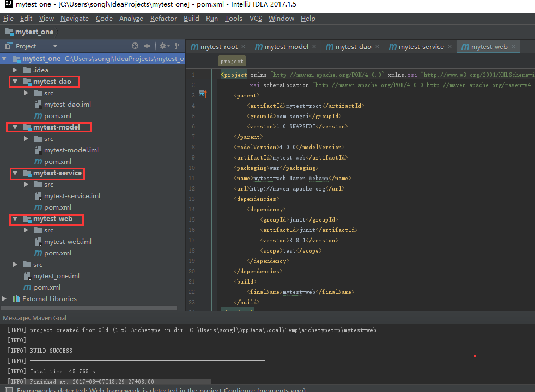
Task: Switch to the mytest-model tab
Action: coord(286,47)
